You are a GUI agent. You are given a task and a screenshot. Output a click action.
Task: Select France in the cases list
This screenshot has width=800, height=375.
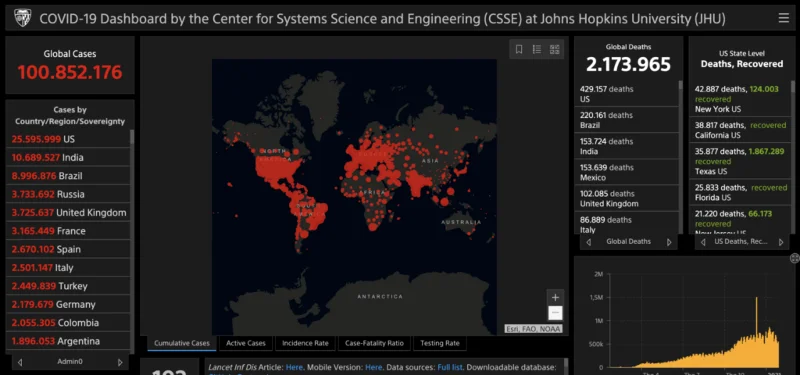68,231
